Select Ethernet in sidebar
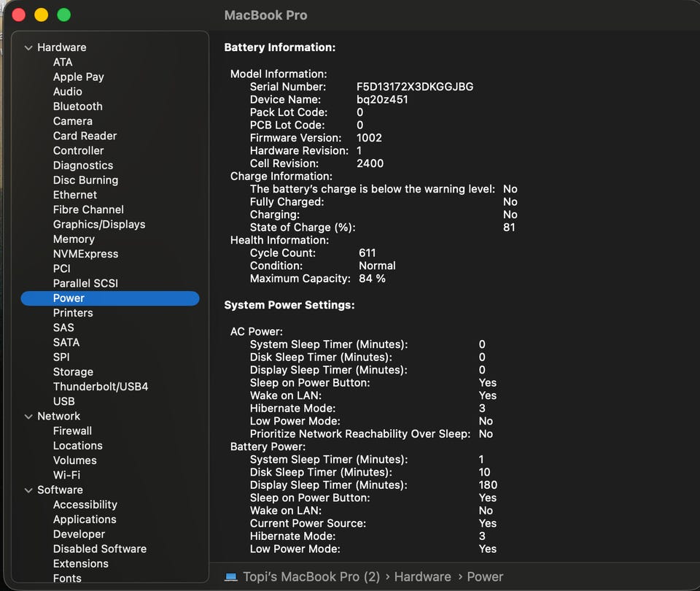 click(75, 195)
